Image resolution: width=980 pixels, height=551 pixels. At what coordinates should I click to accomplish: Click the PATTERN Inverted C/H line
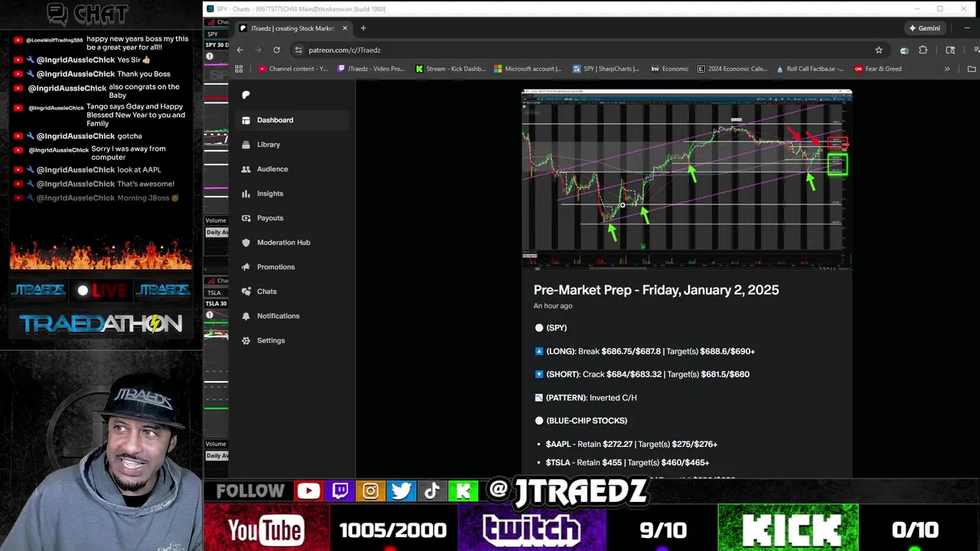(586, 398)
